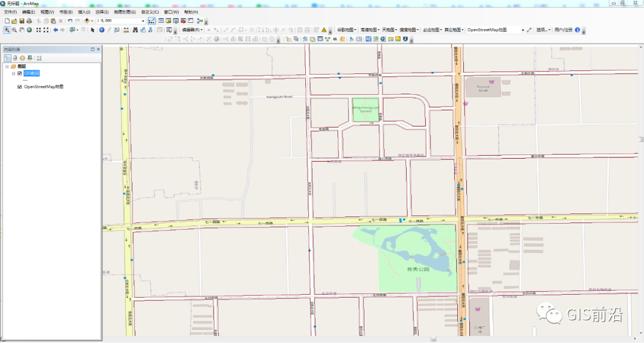Click the 用户/注册 button
Viewport: 644px width, 343px height.
click(x=563, y=30)
